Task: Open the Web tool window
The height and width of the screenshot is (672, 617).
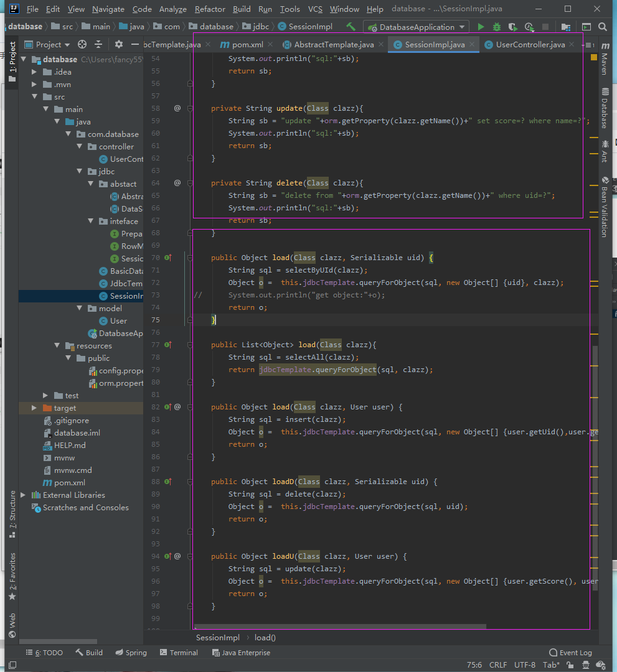Action: click(x=12, y=625)
